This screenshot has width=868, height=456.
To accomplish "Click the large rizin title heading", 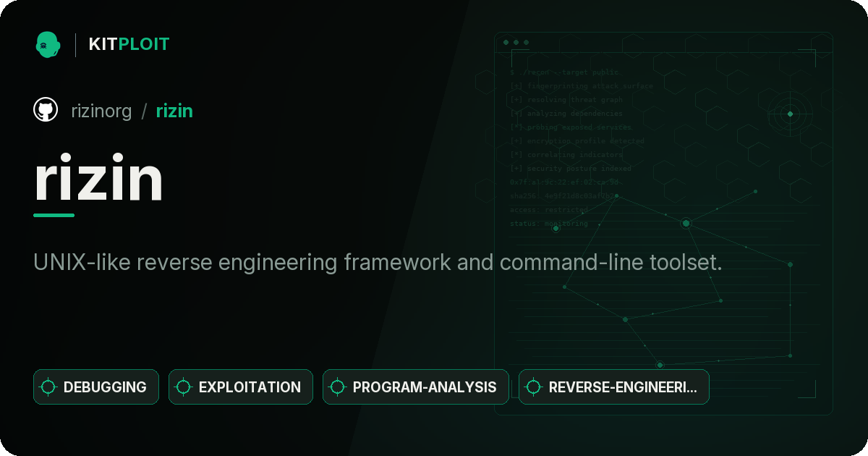I will [x=99, y=179].
